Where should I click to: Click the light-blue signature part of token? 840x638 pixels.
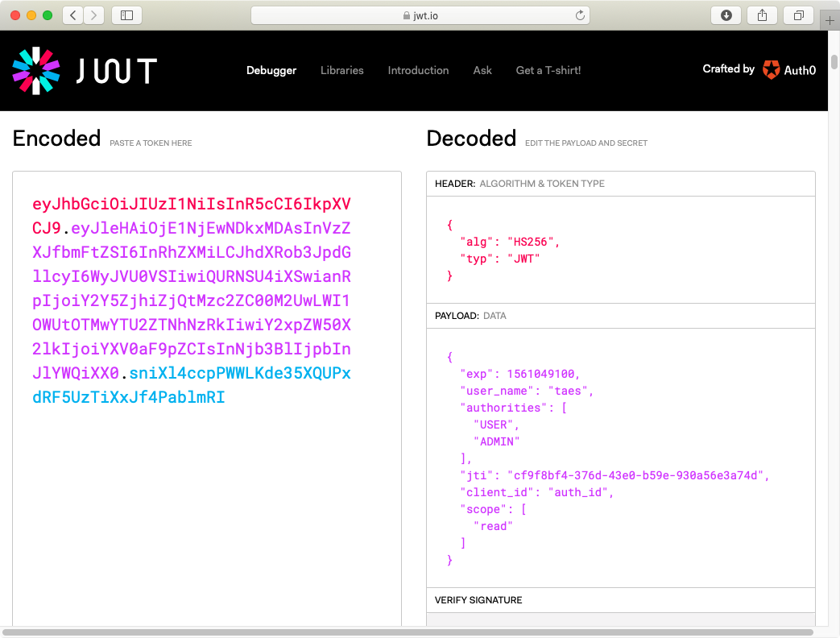click(191, 385)
